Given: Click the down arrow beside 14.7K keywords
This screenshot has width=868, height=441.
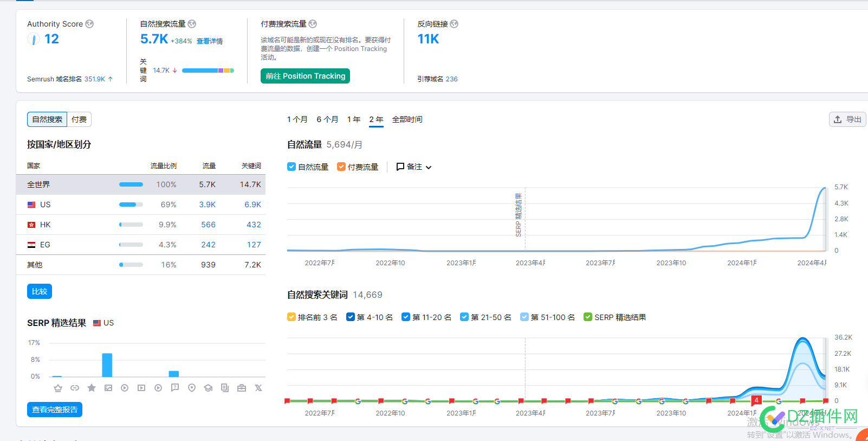Looking at the screenshot, I should [x=174, y=71].
